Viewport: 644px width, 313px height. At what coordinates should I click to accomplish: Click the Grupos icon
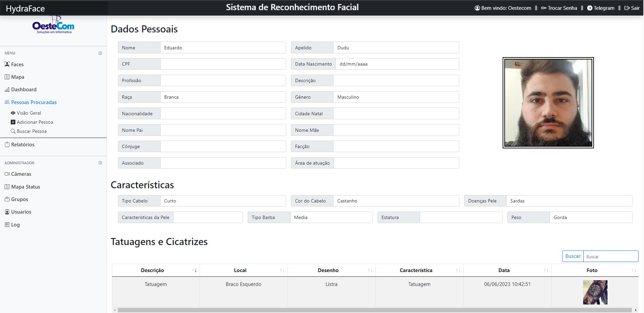tap(7, 199)
